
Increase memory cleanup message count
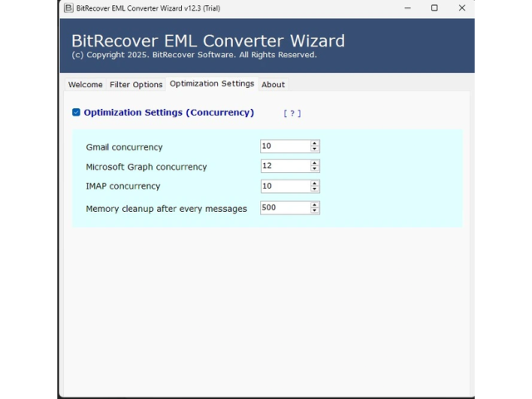coord(315,204)
